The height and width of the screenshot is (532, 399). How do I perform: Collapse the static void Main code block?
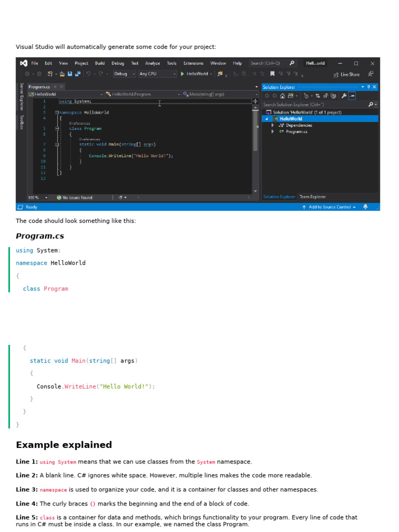[x=57, y=144]
